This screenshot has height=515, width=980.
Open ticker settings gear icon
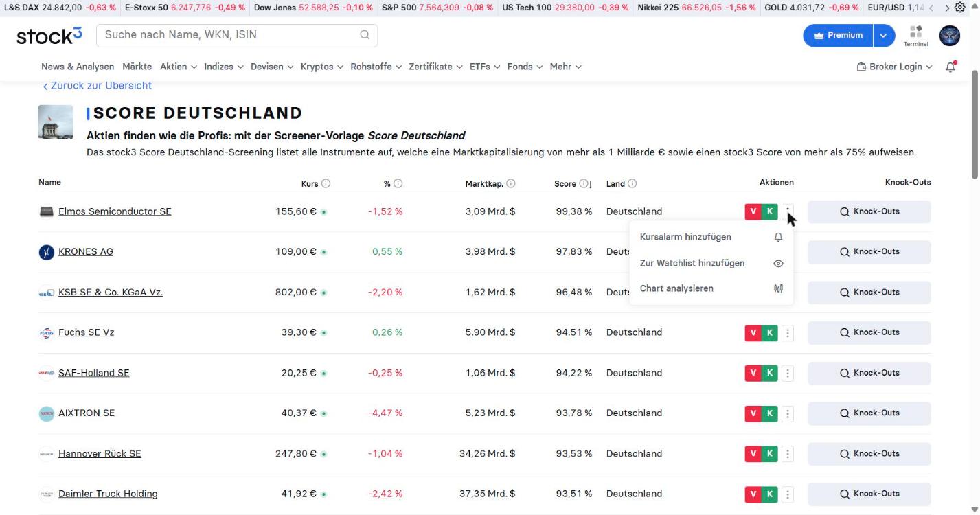pos(960,8)
